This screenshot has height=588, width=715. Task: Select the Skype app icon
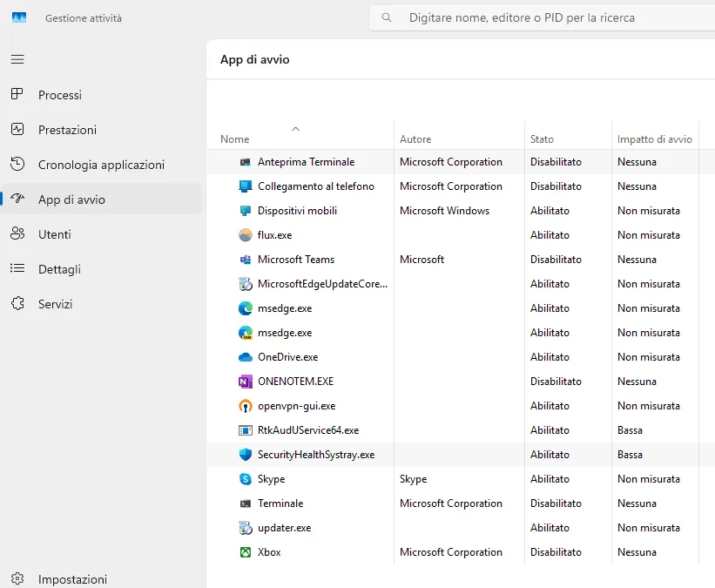(246, 478)
